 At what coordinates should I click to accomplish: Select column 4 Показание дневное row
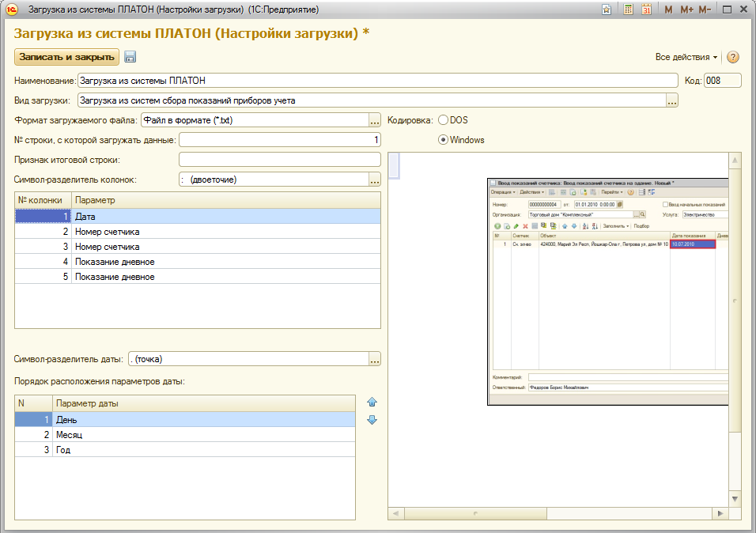point(198,262)
